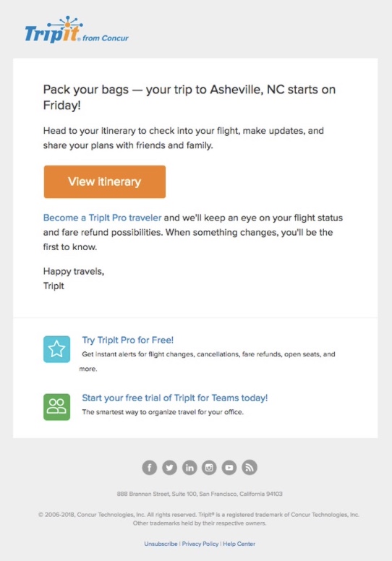Open the RSS feed icon
This screenshot has height=561, width=392.
pyautogui.click(x=250, y=467)
